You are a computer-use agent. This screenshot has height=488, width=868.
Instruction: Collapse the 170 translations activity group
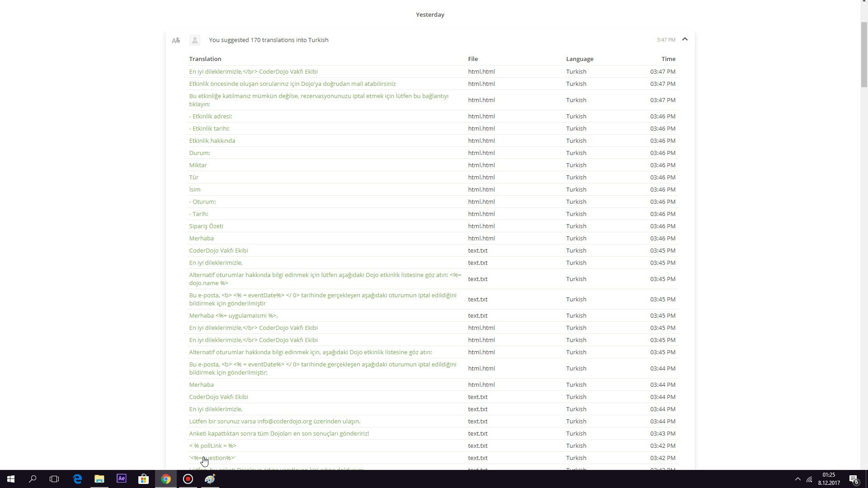685,39
